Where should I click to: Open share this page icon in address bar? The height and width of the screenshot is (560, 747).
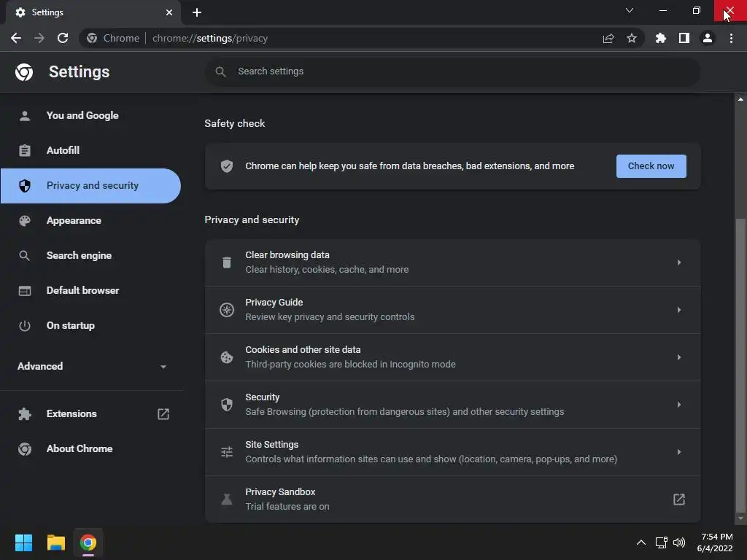(x=608, y=38)
